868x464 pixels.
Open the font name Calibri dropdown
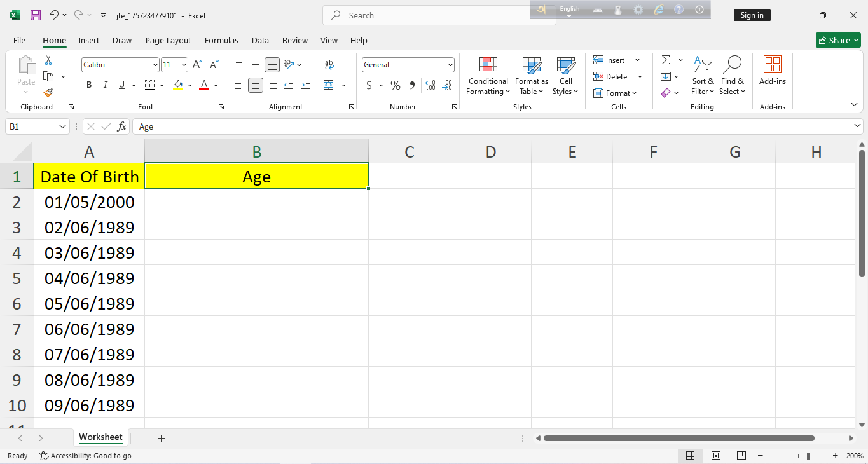point(155,65)
